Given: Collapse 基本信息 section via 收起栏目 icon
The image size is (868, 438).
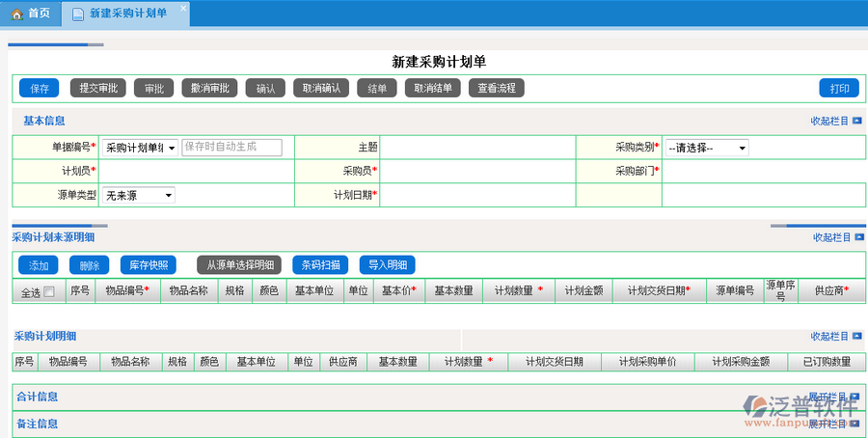Looking at the screenshot, I should coord(856,122).
